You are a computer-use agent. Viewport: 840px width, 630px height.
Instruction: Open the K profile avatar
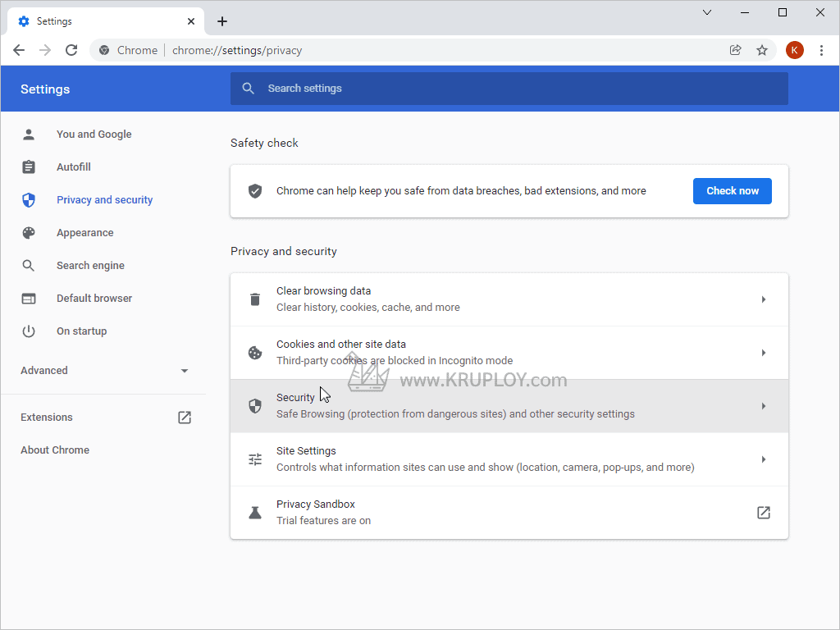794,50
